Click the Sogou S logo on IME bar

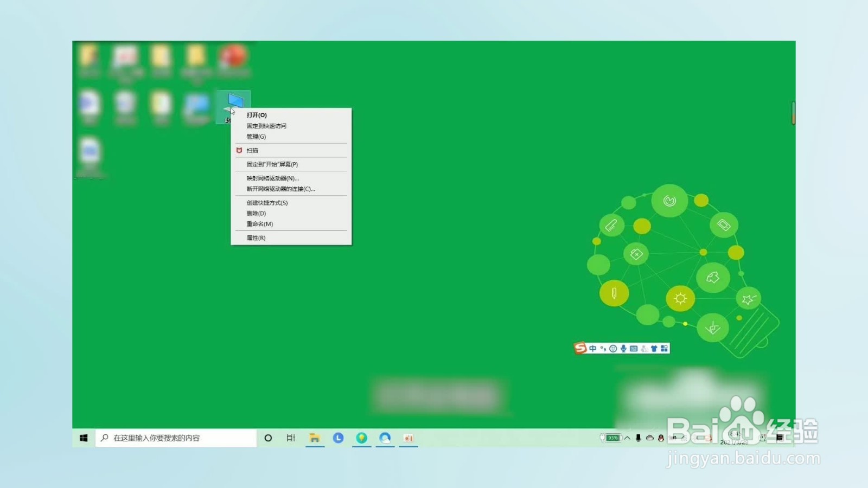coord(580,348)
